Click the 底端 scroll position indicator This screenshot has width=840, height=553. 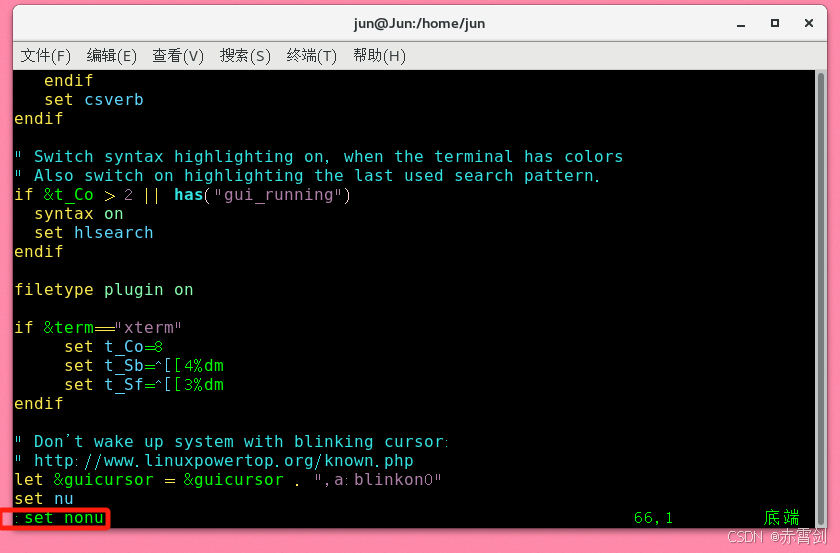pos(781,518)
